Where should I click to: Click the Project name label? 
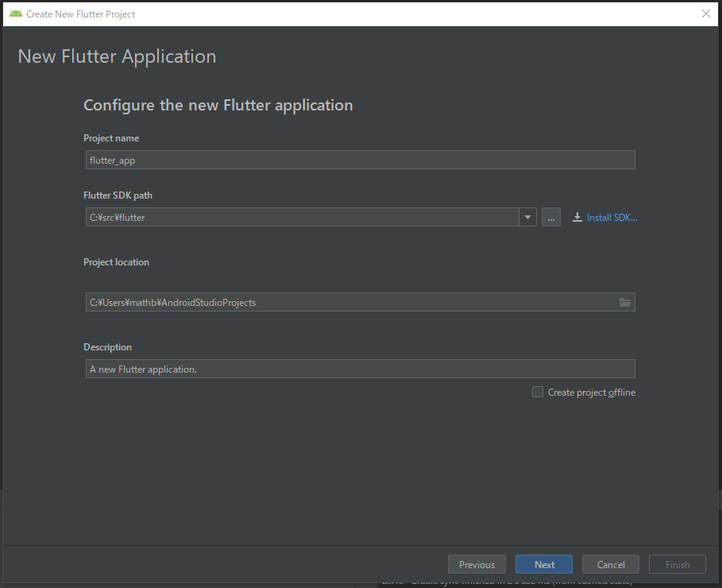point(111,138)
